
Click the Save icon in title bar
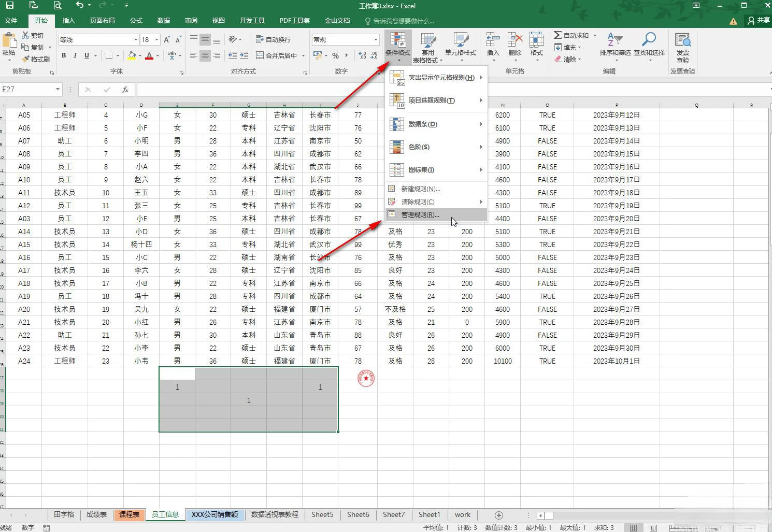[9, 6]
